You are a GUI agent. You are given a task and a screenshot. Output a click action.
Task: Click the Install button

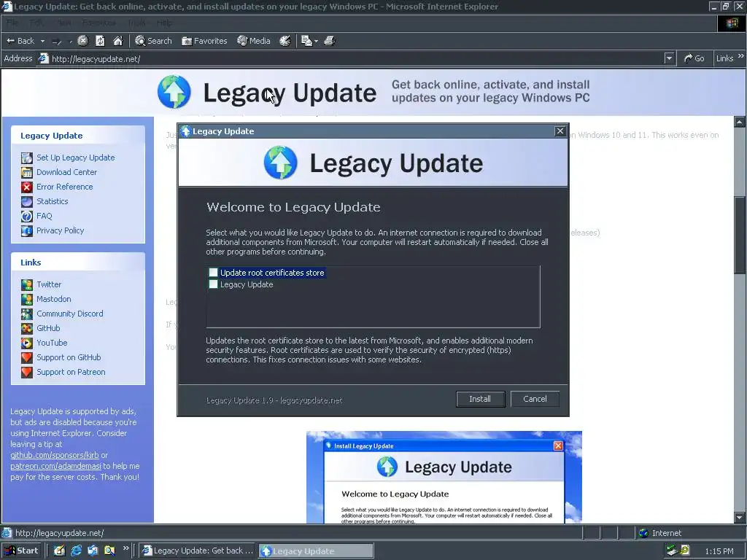(480, 399)
